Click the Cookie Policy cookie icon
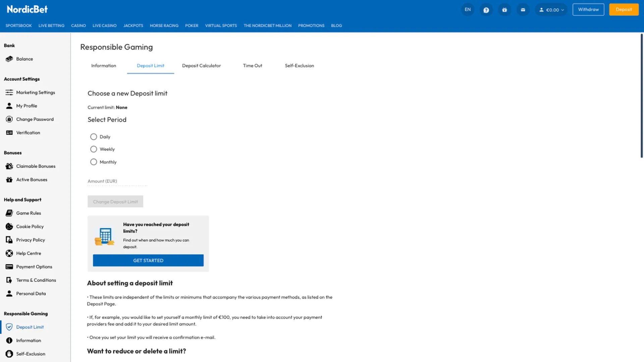The image size is (644, 362). point(9,227)
